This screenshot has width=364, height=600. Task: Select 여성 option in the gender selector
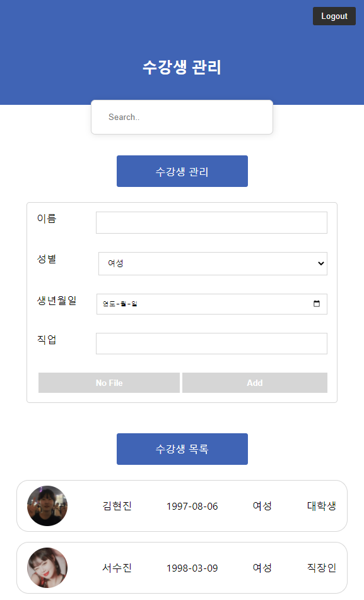[x=213, y=263]
